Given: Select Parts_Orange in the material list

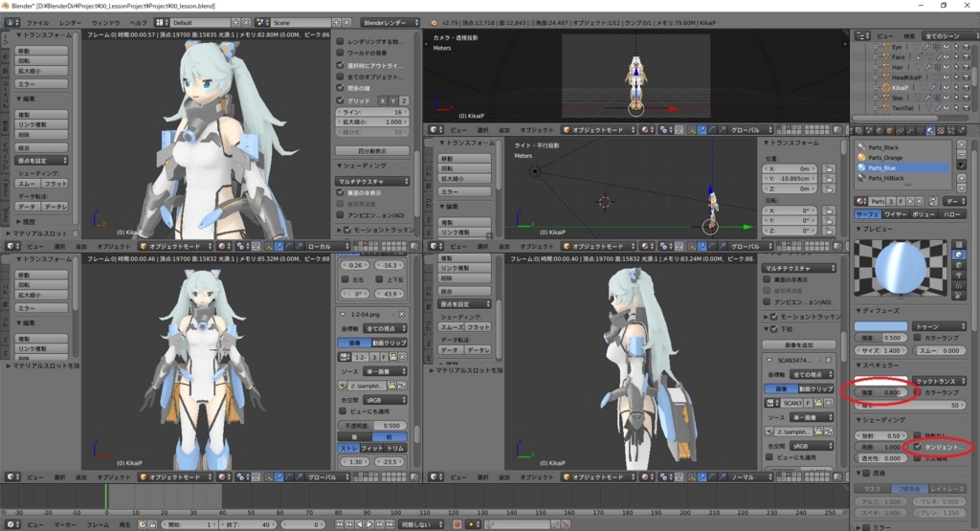Looking at the screenshot, I should [903, 158].
